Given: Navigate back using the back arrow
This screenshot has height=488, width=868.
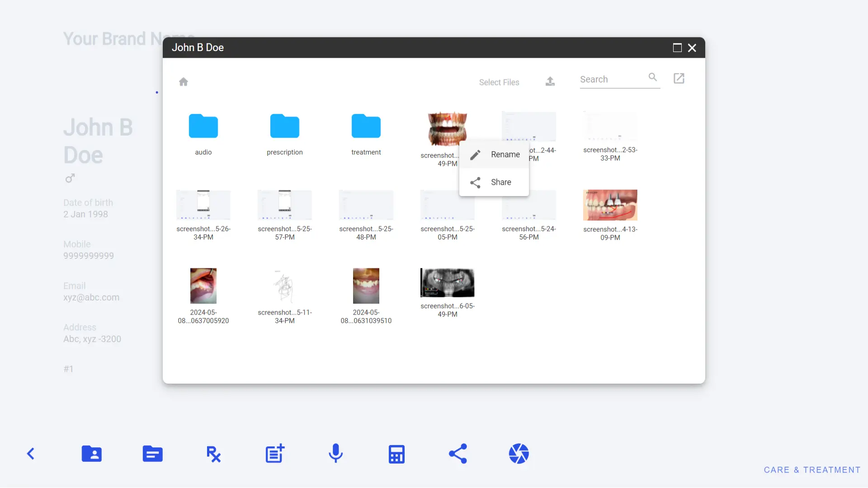Looking at the screenshot, I should [30, 454].
